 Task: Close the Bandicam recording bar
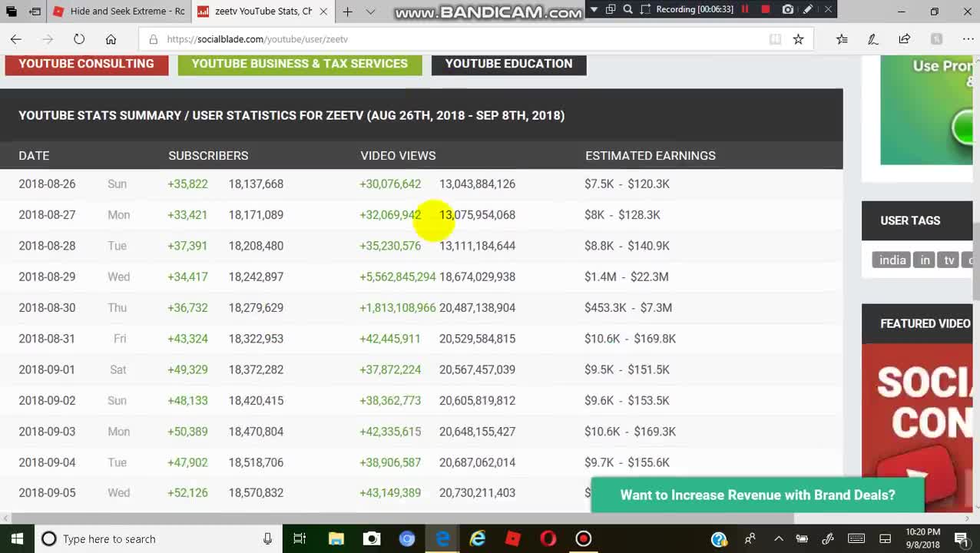828,9
